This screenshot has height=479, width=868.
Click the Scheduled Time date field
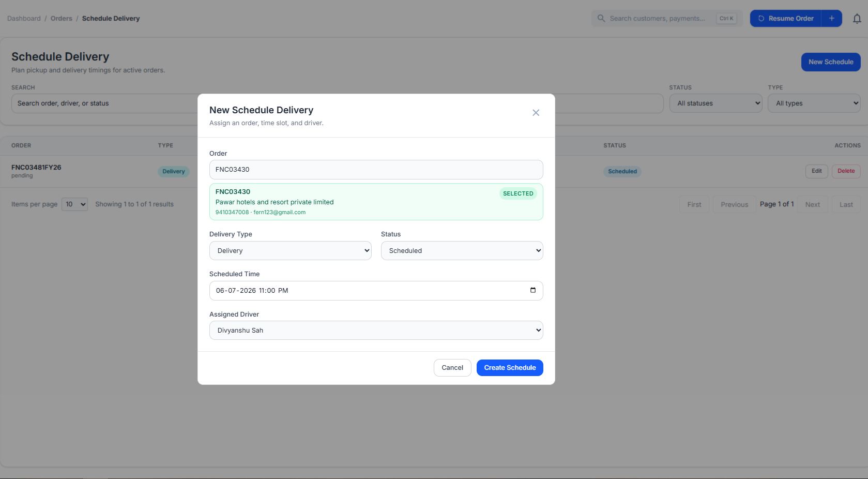(376, 291)
